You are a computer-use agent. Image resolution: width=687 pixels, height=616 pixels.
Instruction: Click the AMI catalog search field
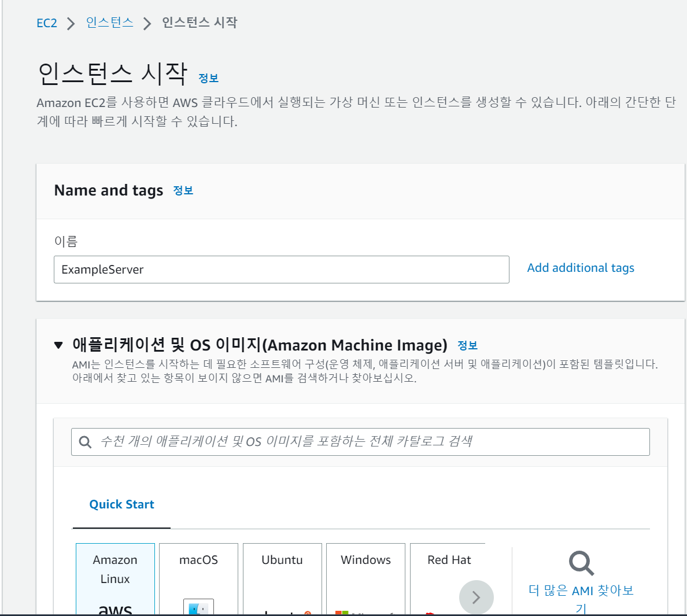[x=360, y=442]
